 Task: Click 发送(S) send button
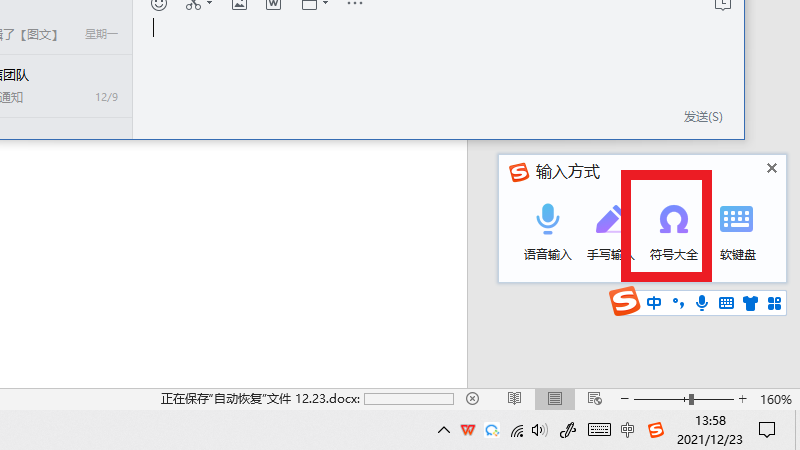(x=703, y=117)
